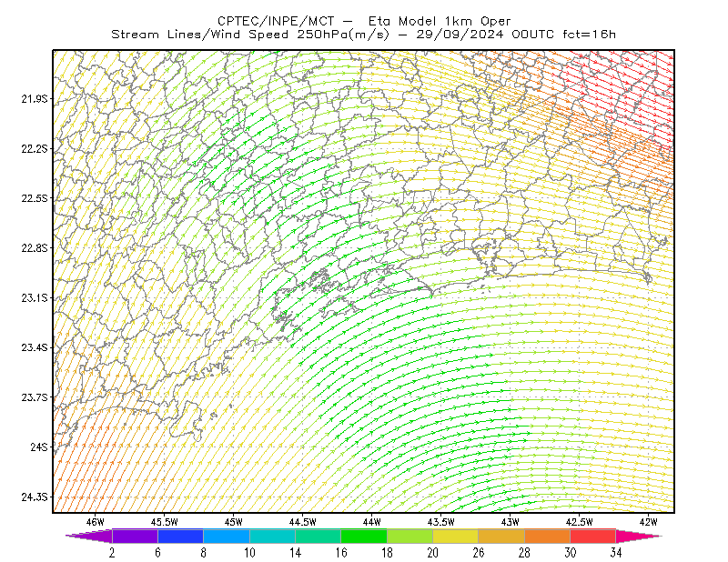Select the lime 18-20 legend segment
The width and height of the screenshot is (728, 562).
pyautogui.click(x=409, y=536)
